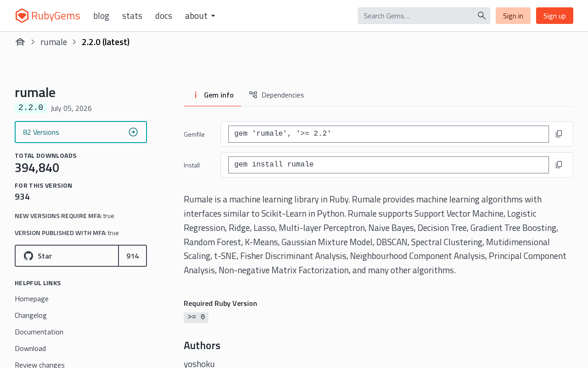The width and height of the screenshot is (588, 368).
Task: Switch to the Gem info tab
Action: (x=212, y=95)
